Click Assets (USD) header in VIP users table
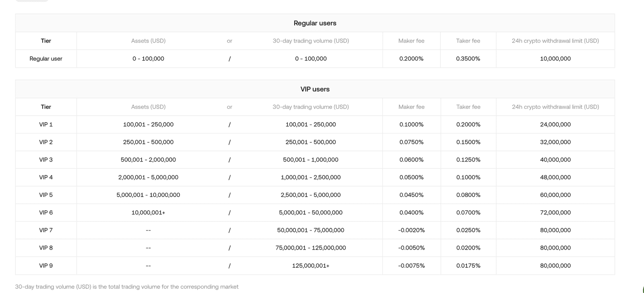644x293 pixels. tap(148, 107)
